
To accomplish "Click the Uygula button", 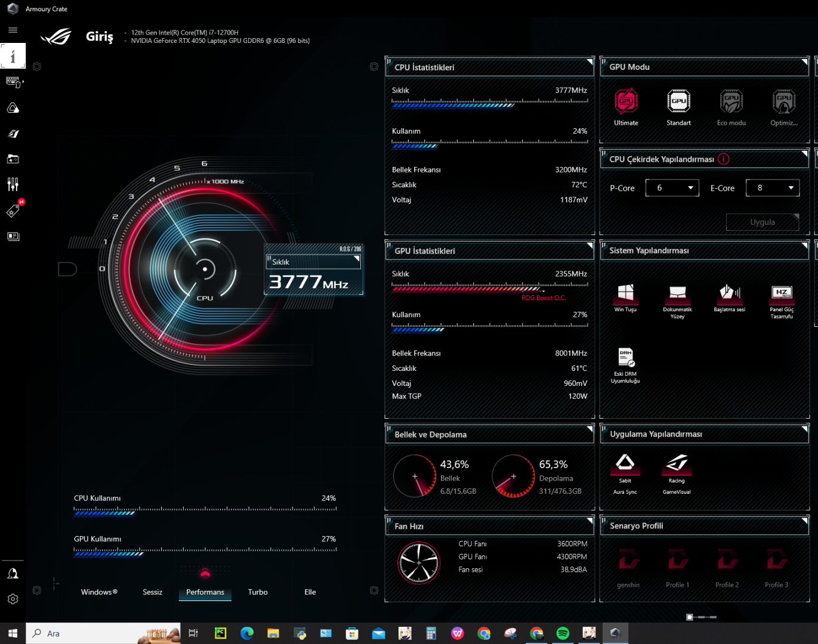I will click(x=762, y=222).
